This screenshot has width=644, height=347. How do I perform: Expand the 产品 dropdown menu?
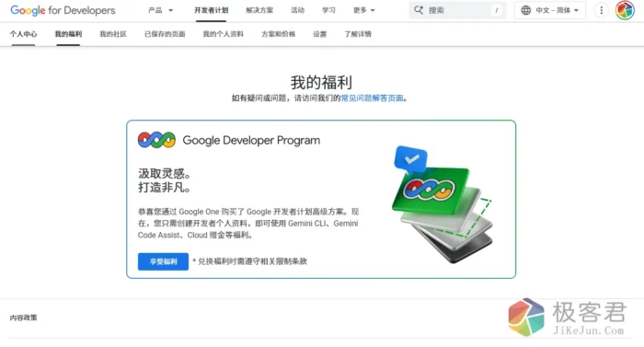(x=161, y=10)
